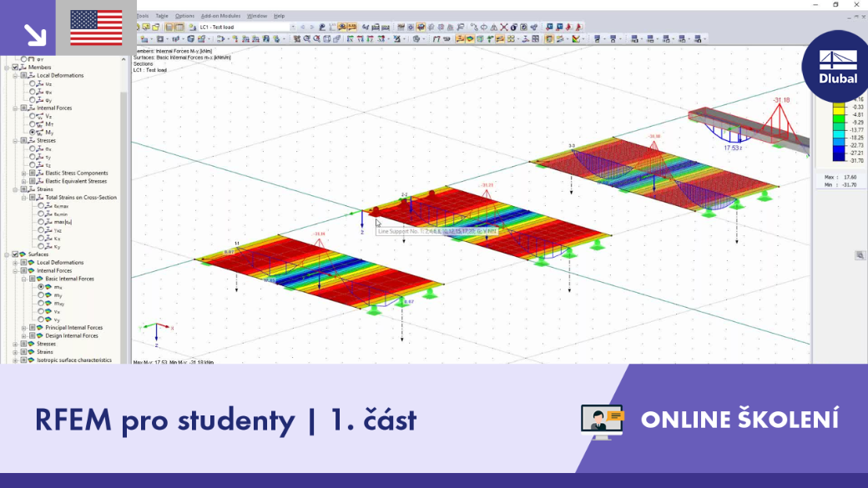Image resolution: width=868 pixels, height=488 pixels.
Task: Click the next load case arrow
Action: coord(311,27)
